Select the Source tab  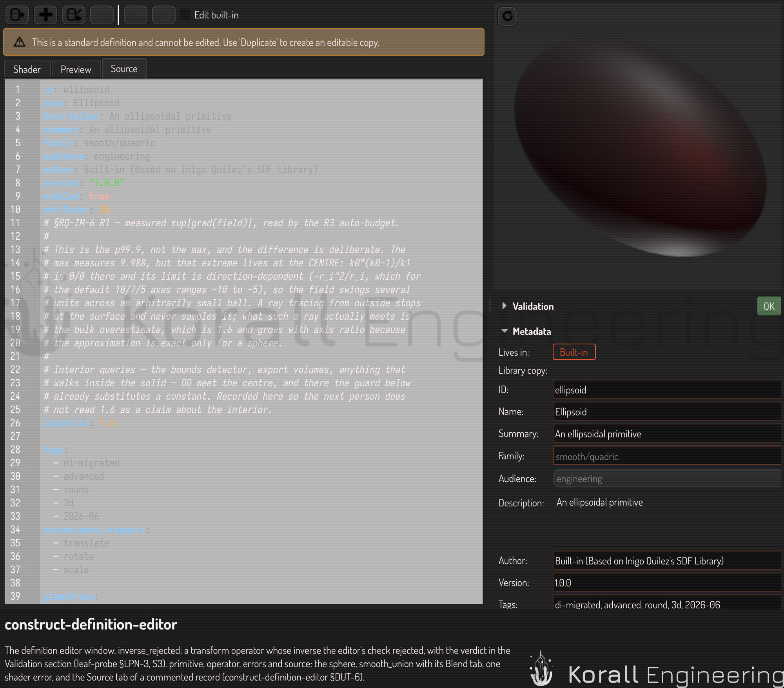124,69
